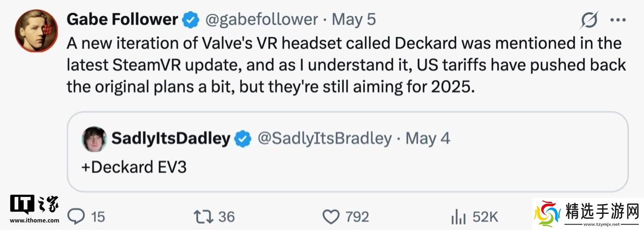Viewport: 644px width, 230px height.
Task: Open the @gabefollower handle link
Action: [261, 20]
